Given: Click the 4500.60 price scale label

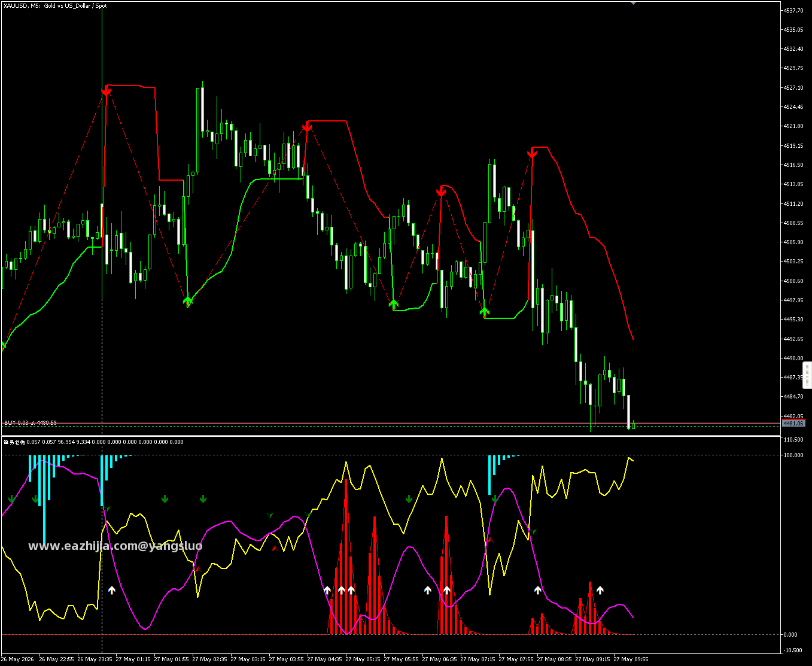Looking at the screenshot, I should tap(793, 281).
